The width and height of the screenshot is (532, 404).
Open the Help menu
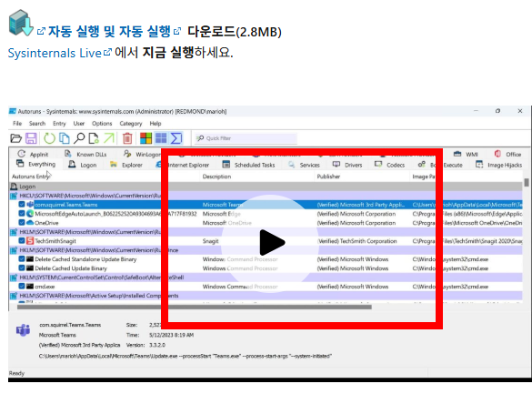156,123
